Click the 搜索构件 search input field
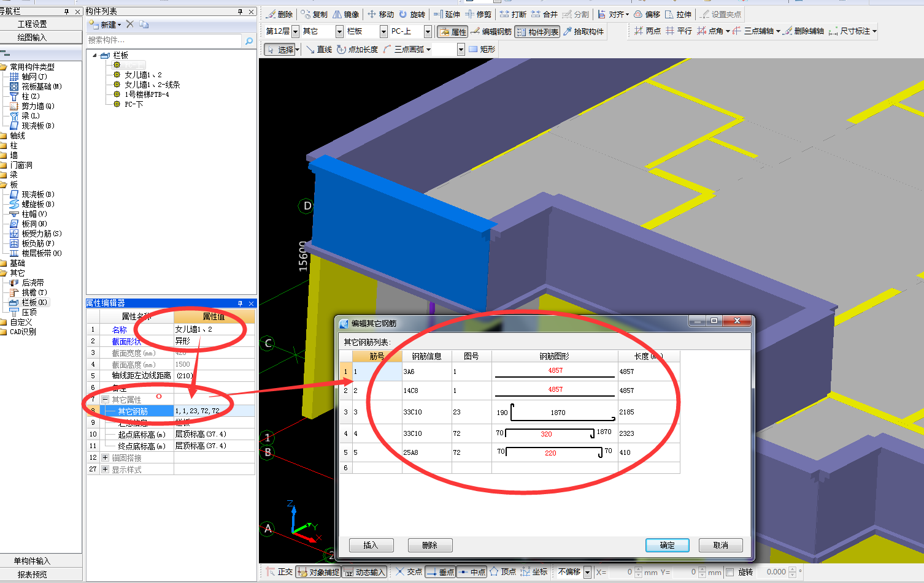The image size is (924, 583). tap(164, 40)
